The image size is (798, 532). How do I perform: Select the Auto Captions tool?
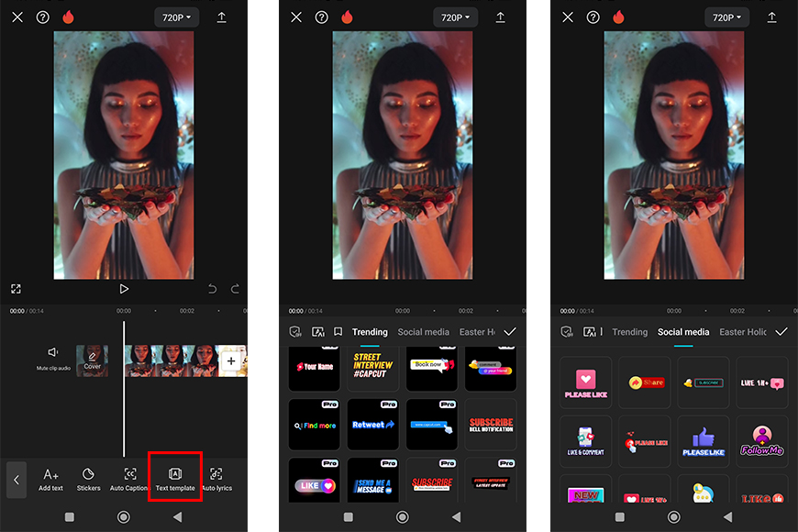(x=129, y=478)
